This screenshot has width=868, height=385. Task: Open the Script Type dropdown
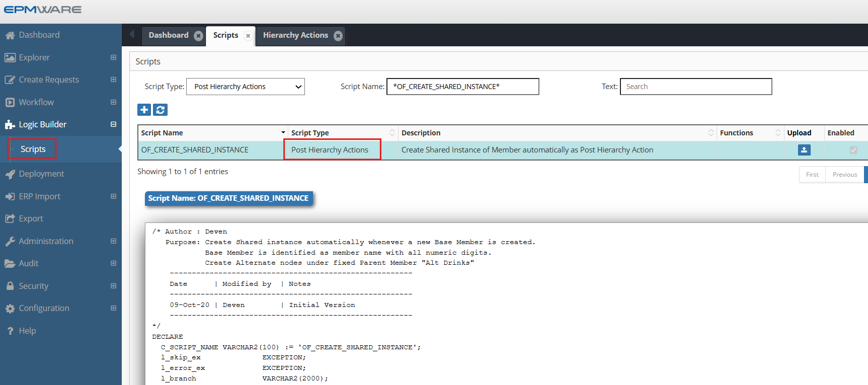(246, 87)
